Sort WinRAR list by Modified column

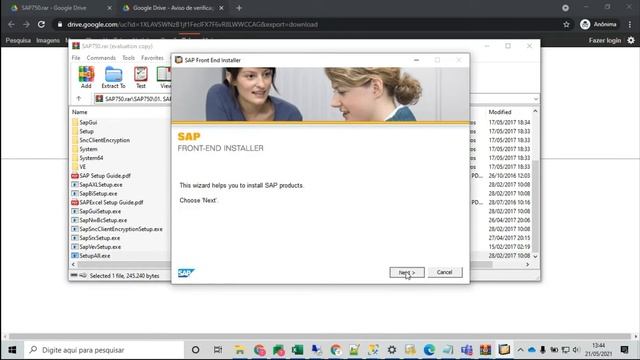500,112
